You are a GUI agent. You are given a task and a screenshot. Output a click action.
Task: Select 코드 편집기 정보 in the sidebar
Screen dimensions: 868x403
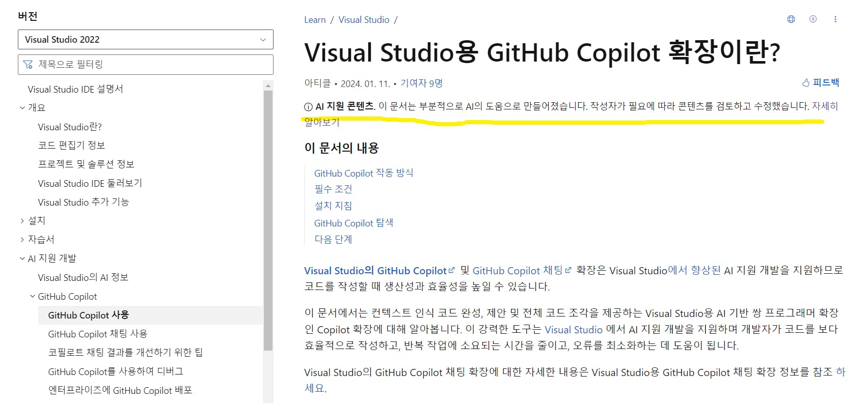tap(71, 146)
